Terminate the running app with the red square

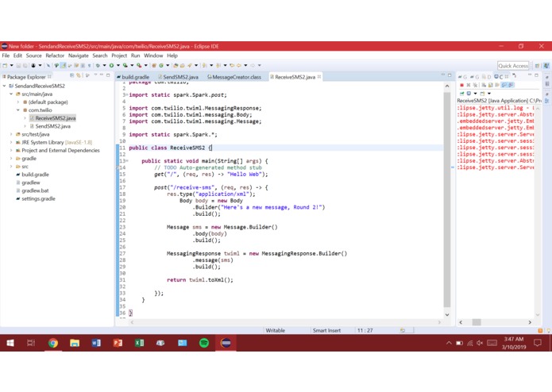tap(462, 85)
